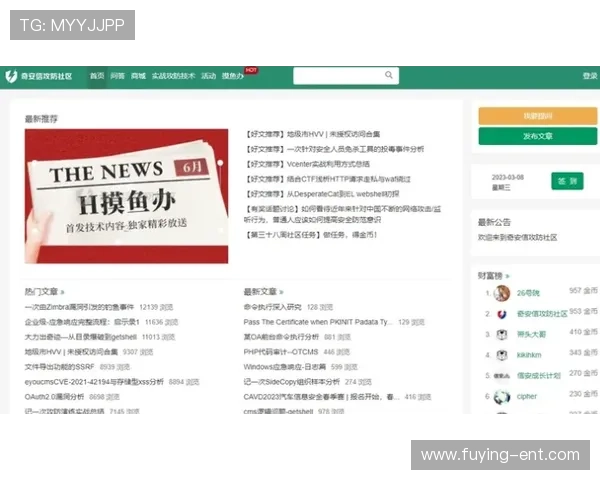The image size is (600, 480).
Task: Expand 热门文章 » section link
Action: (x=45, y=292)
